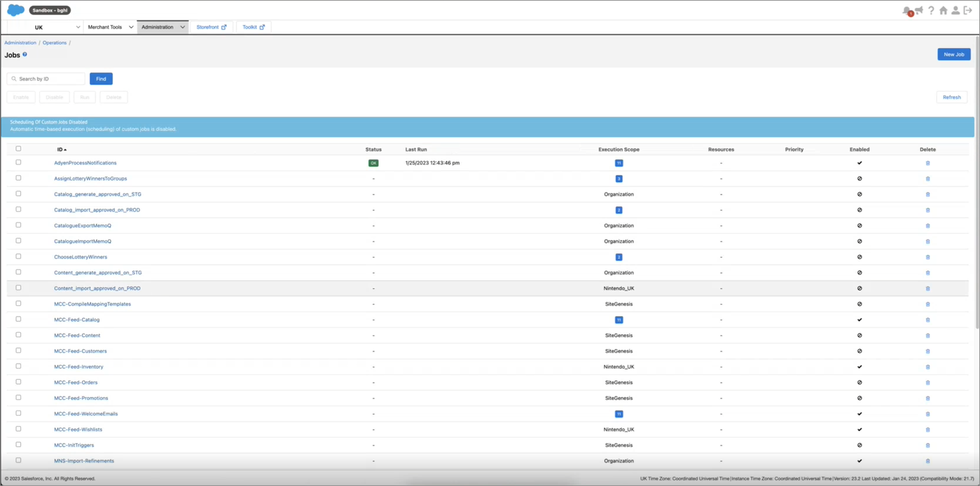Click trash icon for MNS-Import-Refinements

coord(928,461)
